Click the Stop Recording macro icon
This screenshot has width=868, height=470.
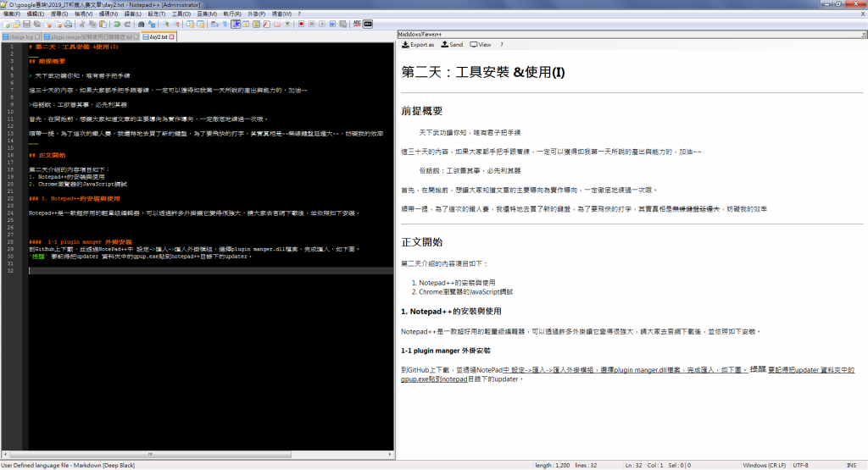pyautogui.click(x=312, y=25)
